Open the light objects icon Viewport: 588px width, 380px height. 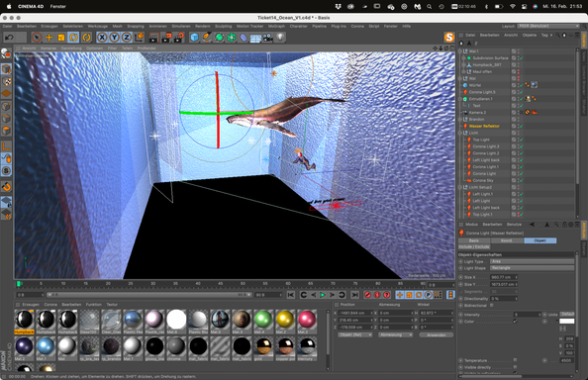point(280,37)
